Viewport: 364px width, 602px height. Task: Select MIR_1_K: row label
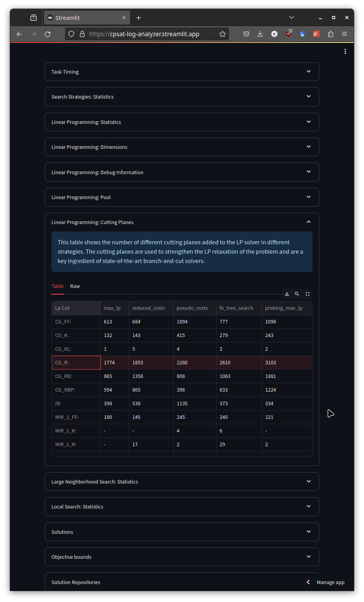tap(76, 431)
